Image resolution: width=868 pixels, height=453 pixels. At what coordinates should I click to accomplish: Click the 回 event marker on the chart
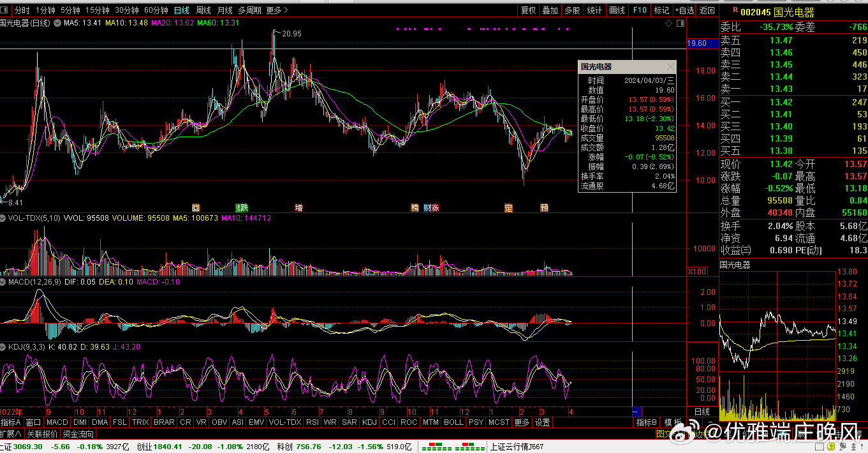click(x=196, y=207)
